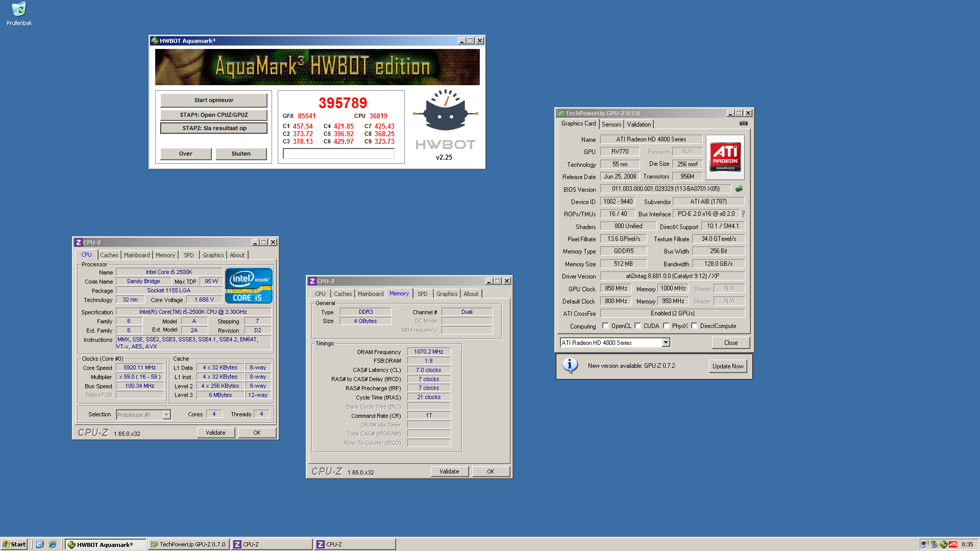Select the Graphics Card tab in GPU-Z
This screenshot has width=980, height=551.
(578, 123)
